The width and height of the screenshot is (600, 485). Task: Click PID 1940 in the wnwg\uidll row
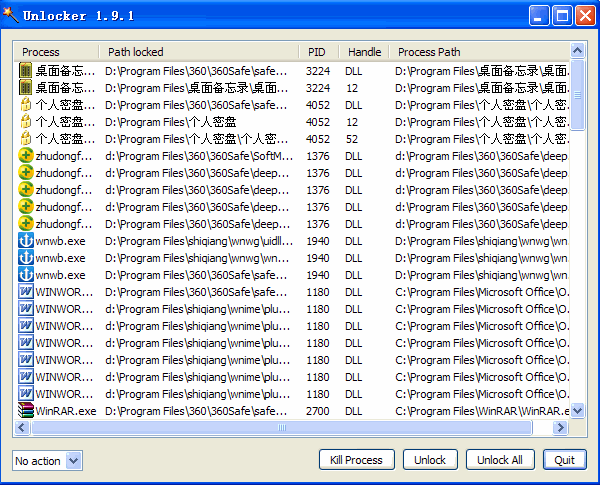[x=318, y=241]
